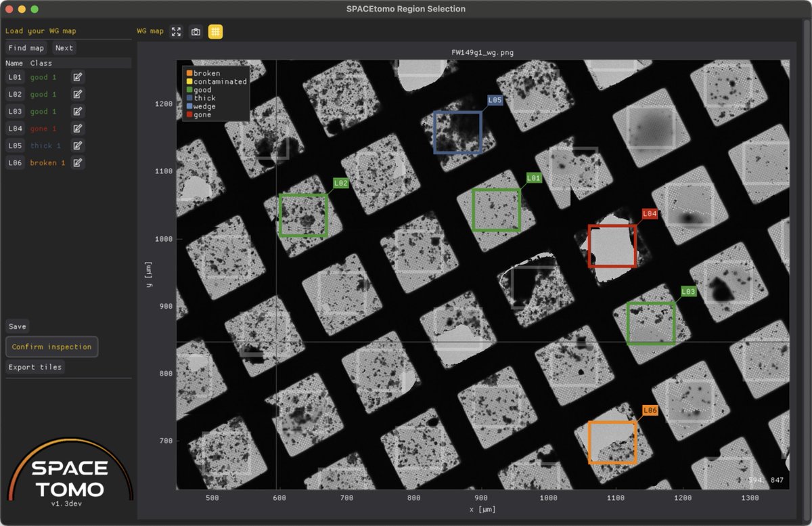Edit the class of L03

[78, 111]
